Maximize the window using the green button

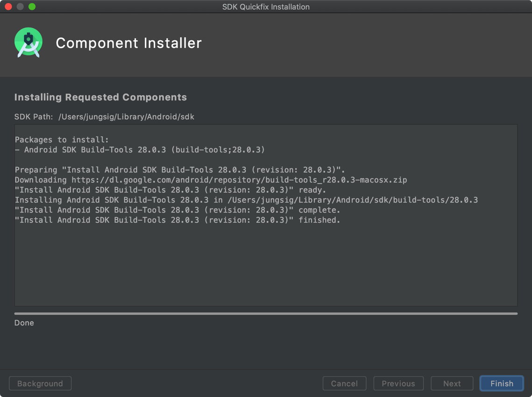pos(32,7)
